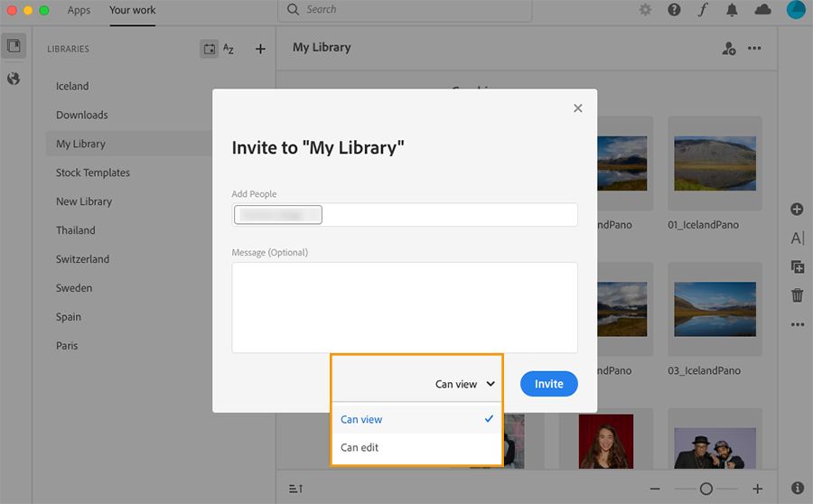Click the LIBRARIES header label

pos(68,49)
